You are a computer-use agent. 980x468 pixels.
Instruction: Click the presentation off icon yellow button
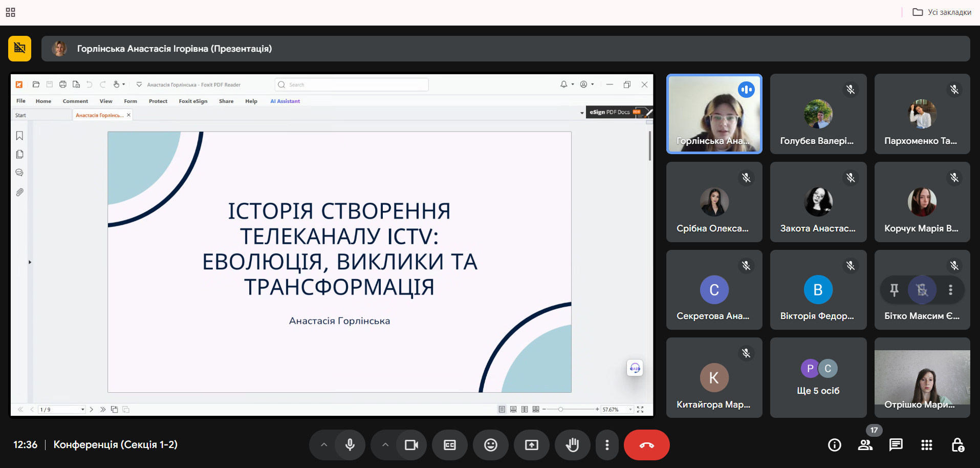[19, 48]
